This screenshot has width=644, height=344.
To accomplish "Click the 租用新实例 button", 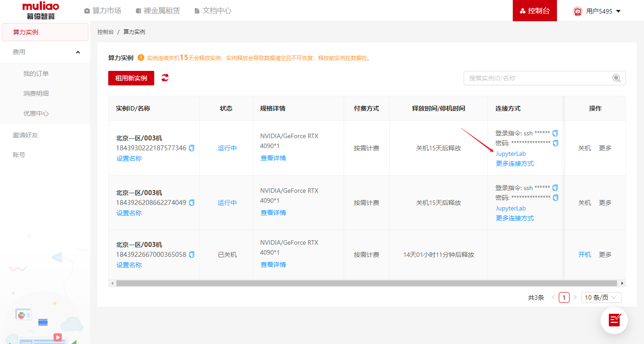I will [x=131, y=78].
